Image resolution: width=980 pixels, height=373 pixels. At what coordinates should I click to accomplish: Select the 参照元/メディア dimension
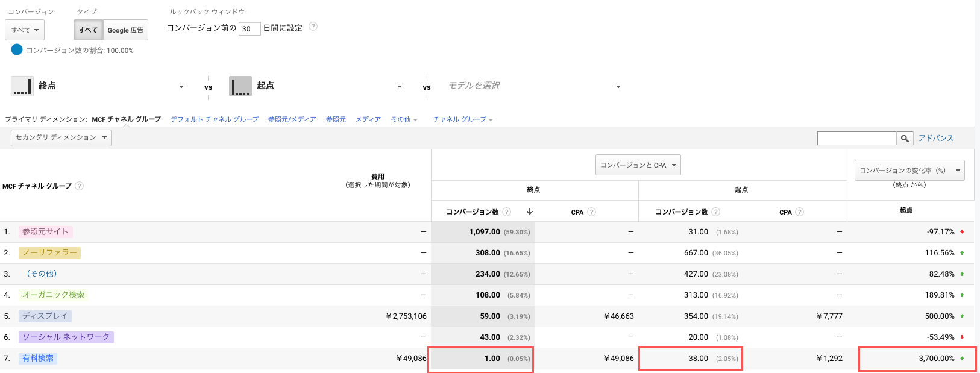292,119
